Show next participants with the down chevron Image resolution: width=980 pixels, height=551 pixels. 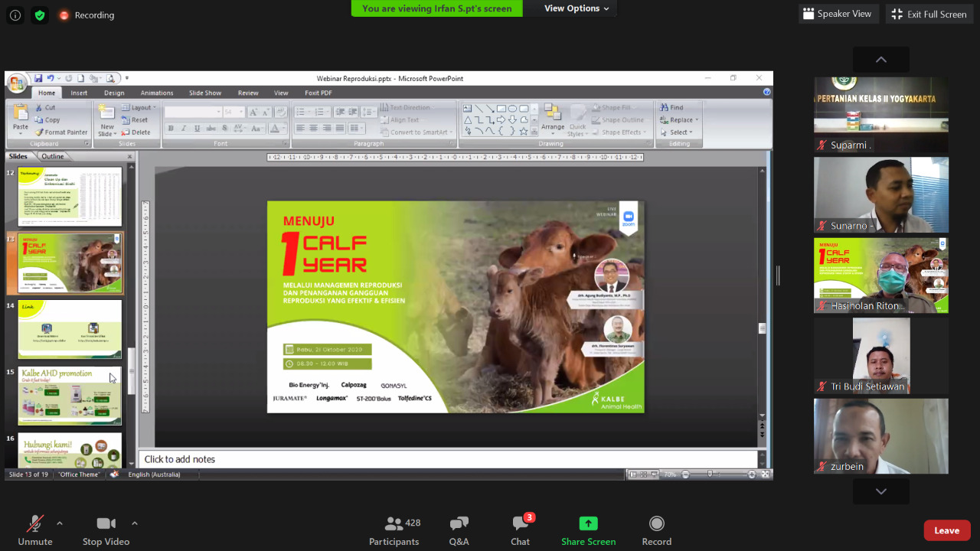(x=881, y=491)
